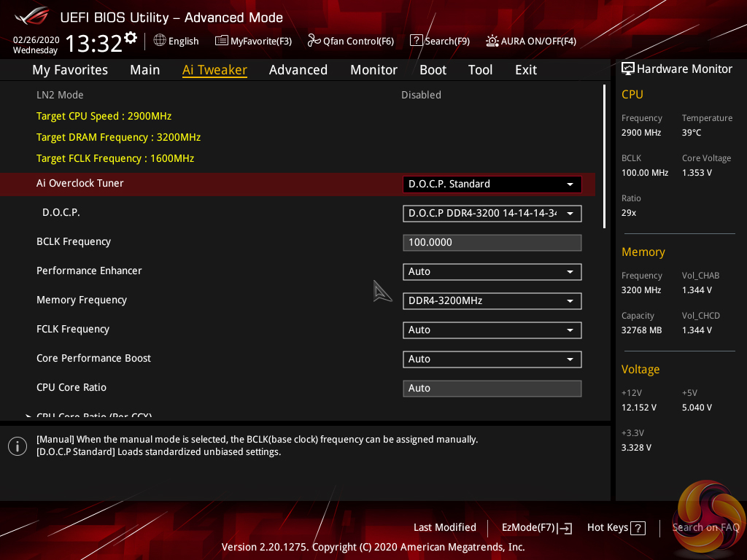Screen dimensions: 747x560
Task: Go to the Monitor tab
Action: [373, 70]
